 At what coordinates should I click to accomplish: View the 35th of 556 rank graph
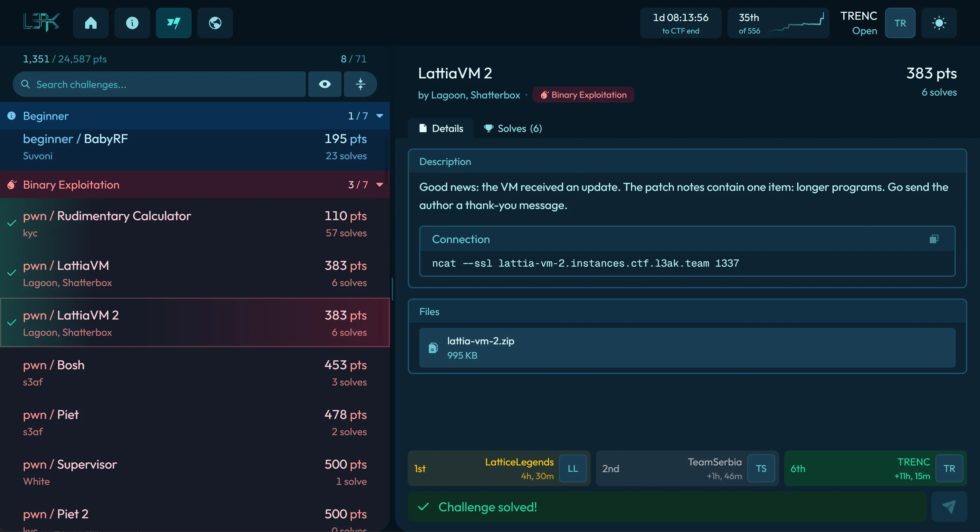[x=778, y=23]
